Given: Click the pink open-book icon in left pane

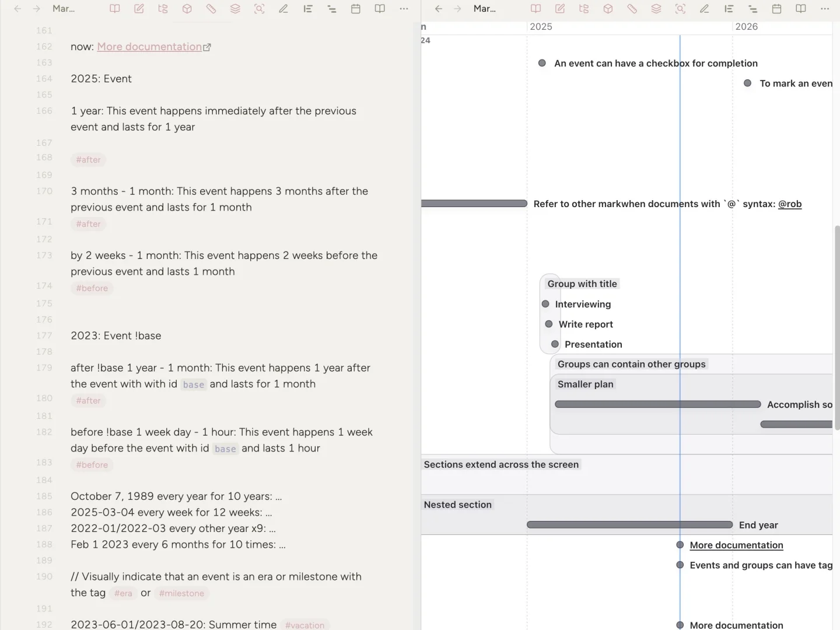Looking at the screenshot, I should 115,9.
